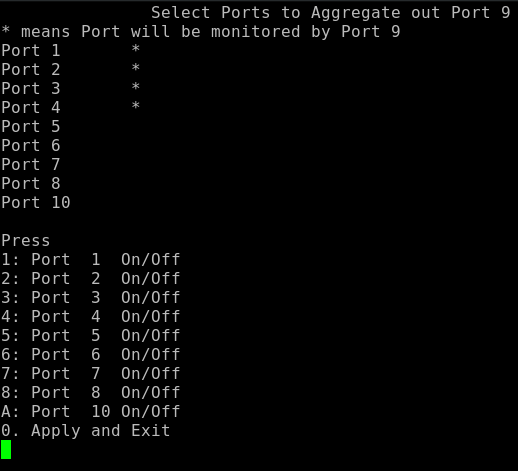Click the 6: Port 6 On/Off option
This screenshot has width=518, height=471.
click(x=91, y=354)
